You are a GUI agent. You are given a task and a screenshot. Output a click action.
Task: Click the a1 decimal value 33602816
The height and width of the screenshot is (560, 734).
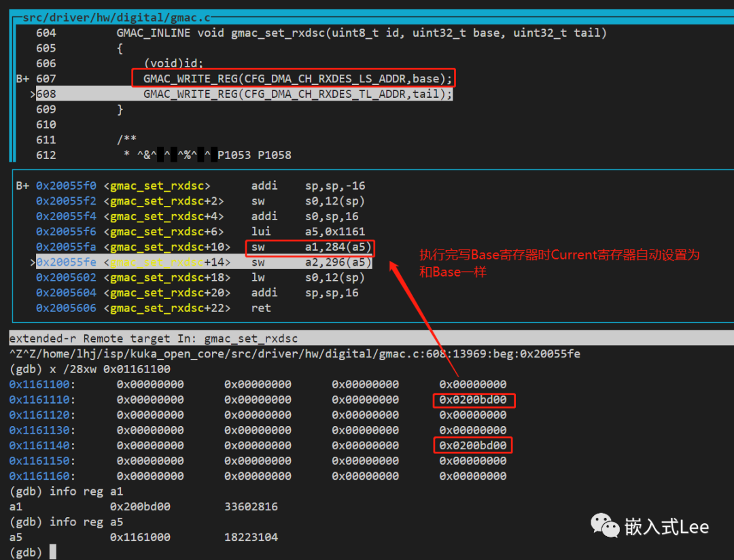coord(251,506)
